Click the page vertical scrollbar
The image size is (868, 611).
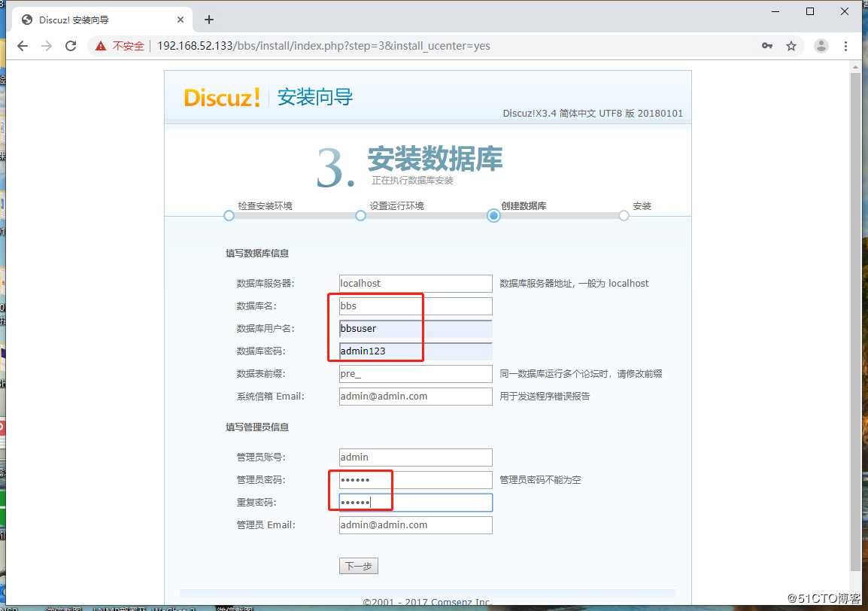click(x=856, y=321)
